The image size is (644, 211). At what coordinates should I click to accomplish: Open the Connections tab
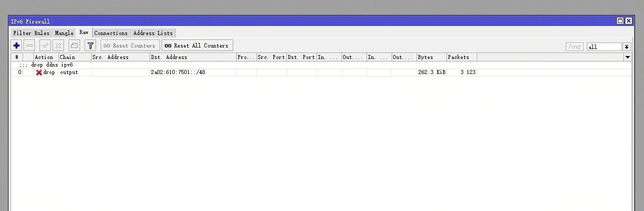(111, 33)
